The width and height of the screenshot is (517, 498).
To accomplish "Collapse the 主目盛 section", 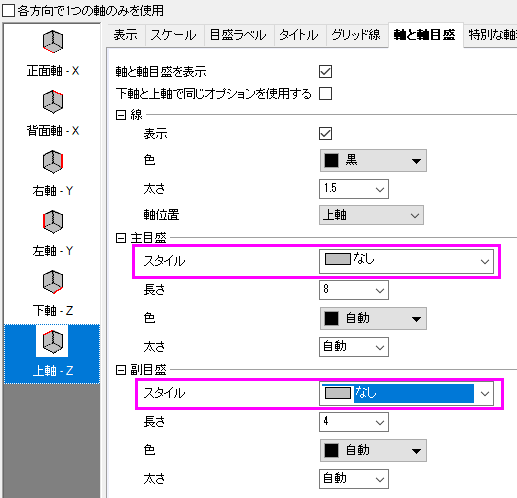I will [x=120, y=238].
